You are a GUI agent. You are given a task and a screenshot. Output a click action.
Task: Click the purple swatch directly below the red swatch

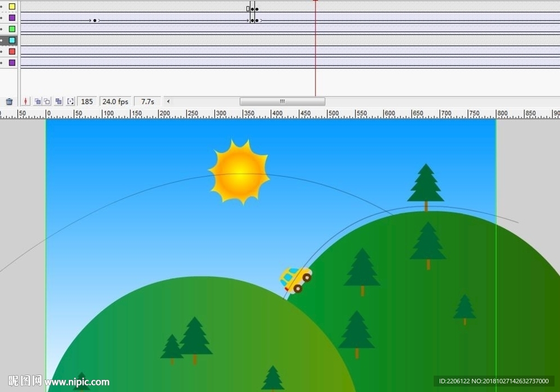[x=12, y=63]
